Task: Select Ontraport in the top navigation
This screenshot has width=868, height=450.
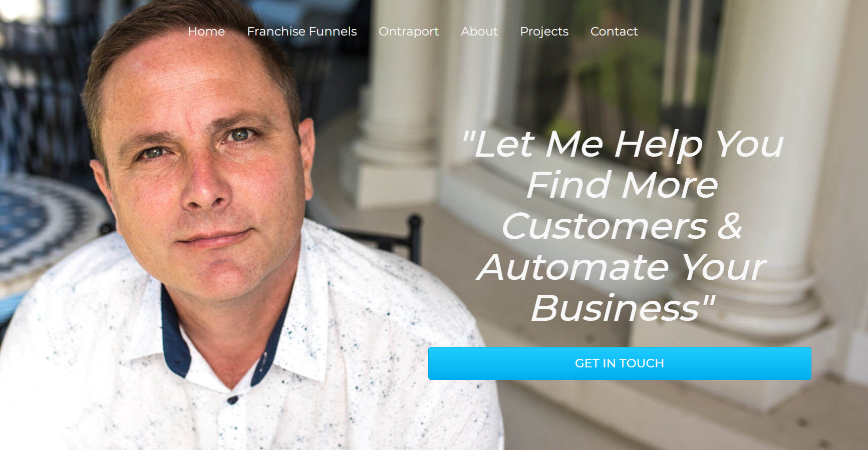Action: pos(409,32)
